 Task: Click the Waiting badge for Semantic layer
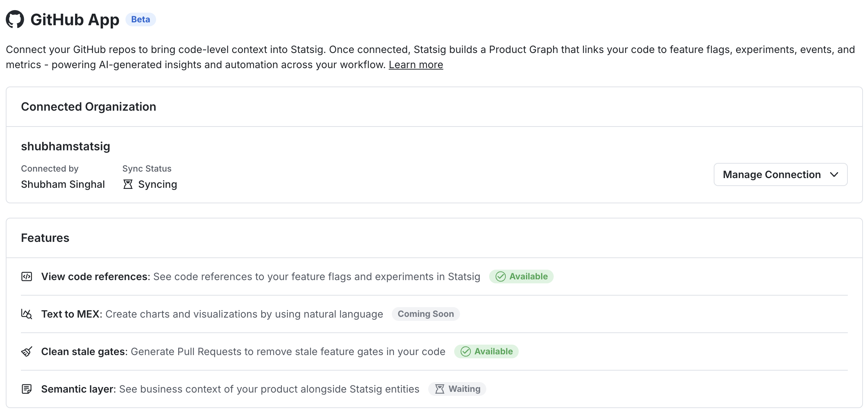[457, 389]
